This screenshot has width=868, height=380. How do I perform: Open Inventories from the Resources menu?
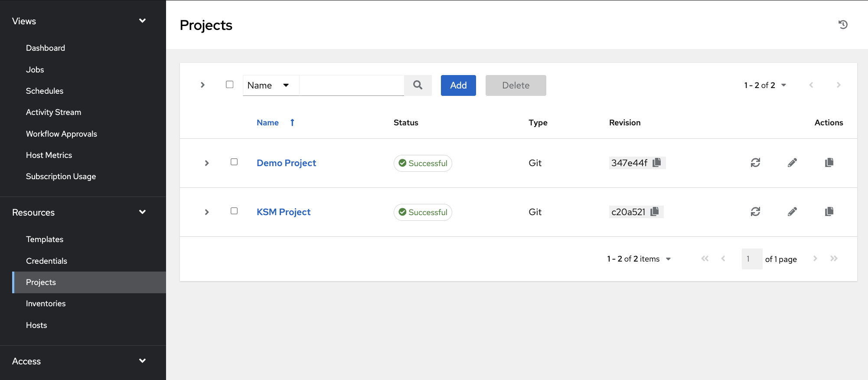(46, 304)
